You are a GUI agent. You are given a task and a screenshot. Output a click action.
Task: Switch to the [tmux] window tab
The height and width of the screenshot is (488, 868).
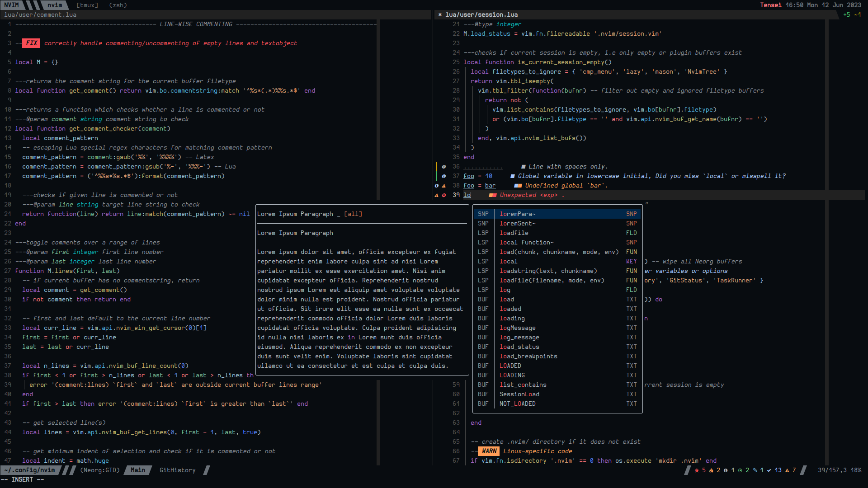pos(87,5)
